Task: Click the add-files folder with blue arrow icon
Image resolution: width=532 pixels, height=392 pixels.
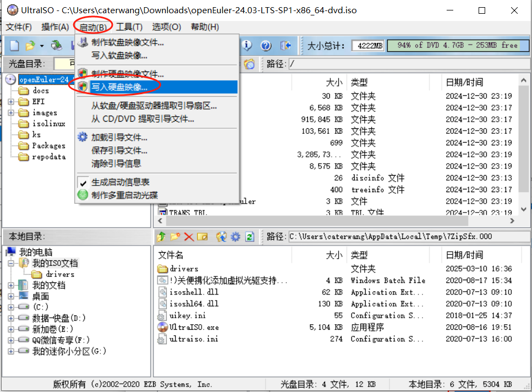Action: pos(221,236)
